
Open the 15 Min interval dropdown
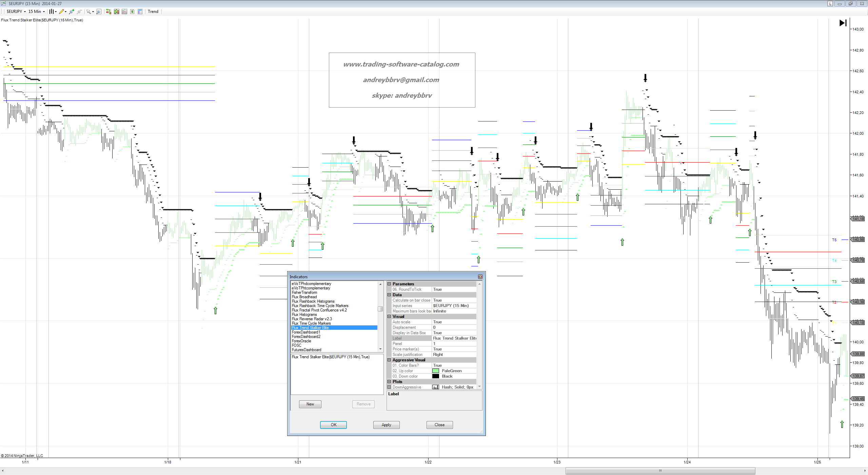36,12
